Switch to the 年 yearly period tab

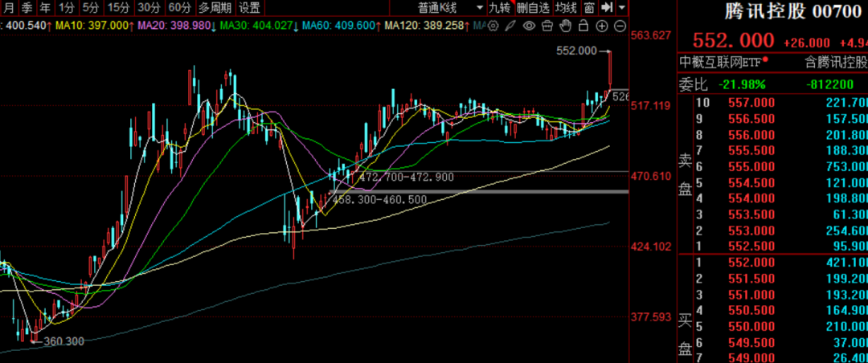pyautogui.click(x=45, y=8)
